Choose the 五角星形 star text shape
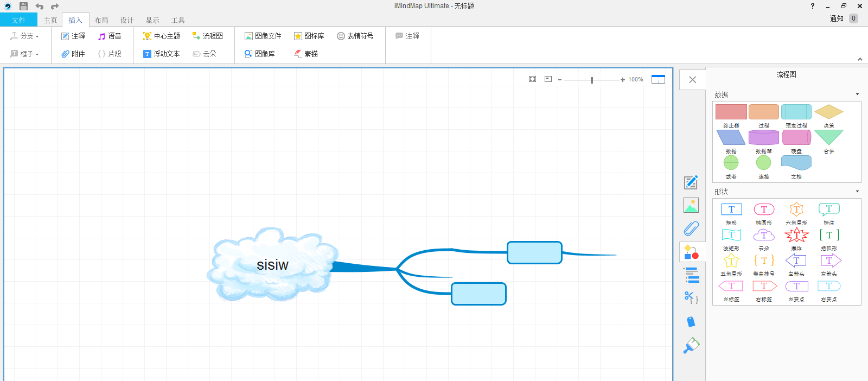 click(x=731, y=261)
